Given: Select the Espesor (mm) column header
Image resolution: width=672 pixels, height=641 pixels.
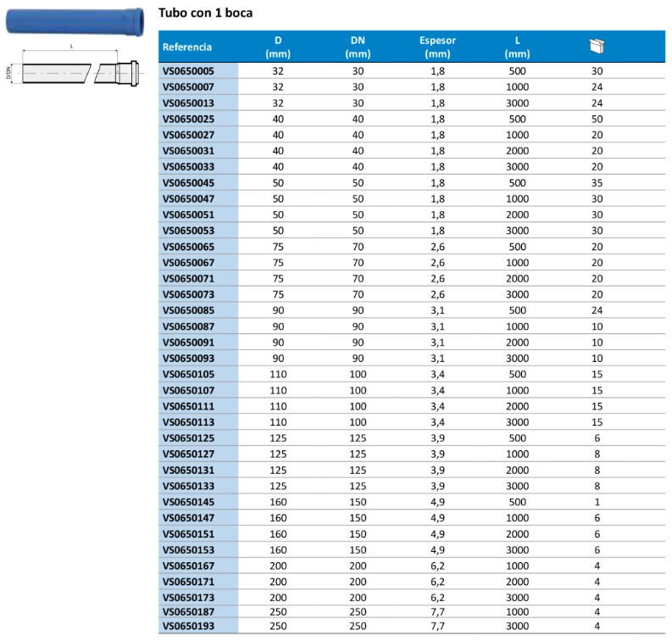Looking at the screenshot, I should pos(437,47).
